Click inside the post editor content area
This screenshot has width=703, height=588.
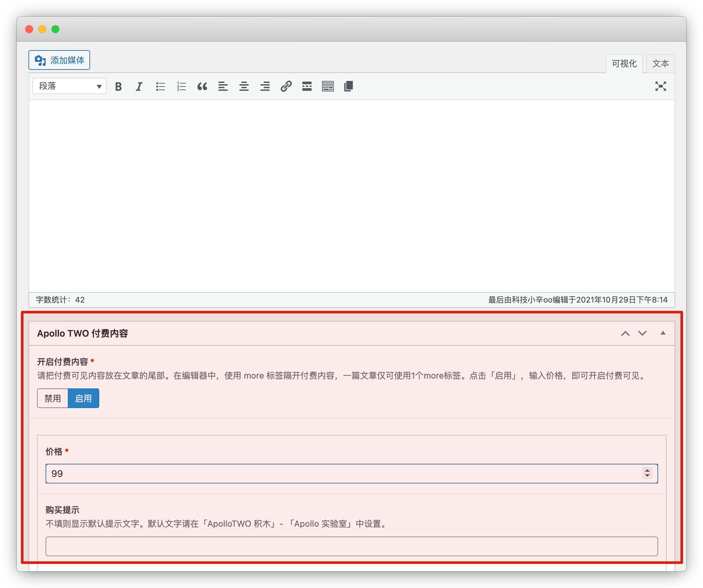351,196
